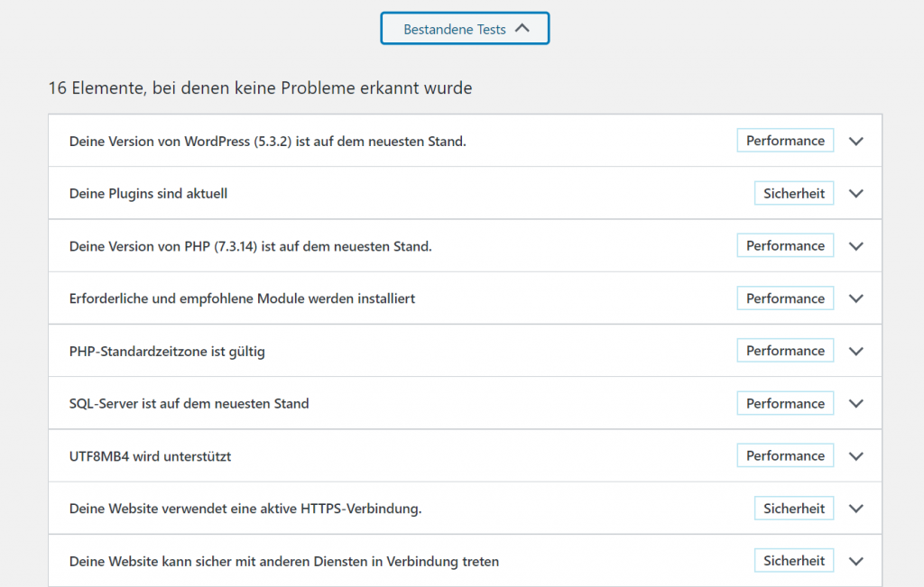
Task: Click 'SQL-Server ist auf dem neuesten Stand'
Action: pyautogui.click(x=189, y=404)
